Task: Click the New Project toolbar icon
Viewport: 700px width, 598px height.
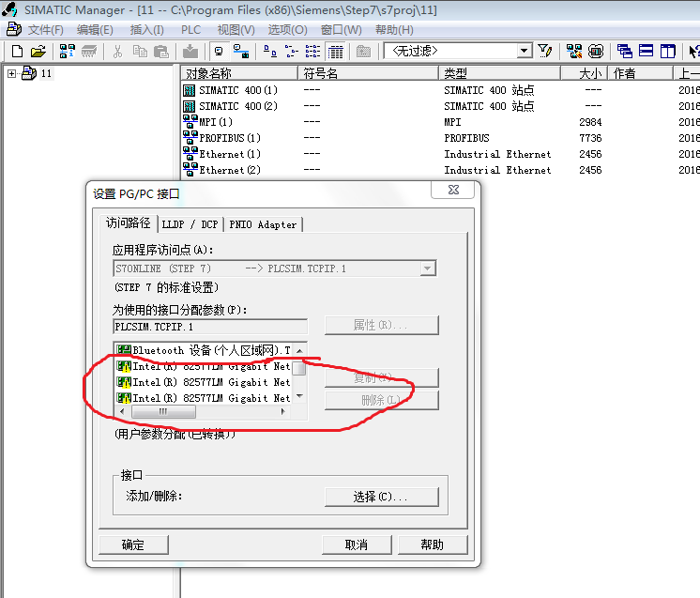Action: point(17,52)
